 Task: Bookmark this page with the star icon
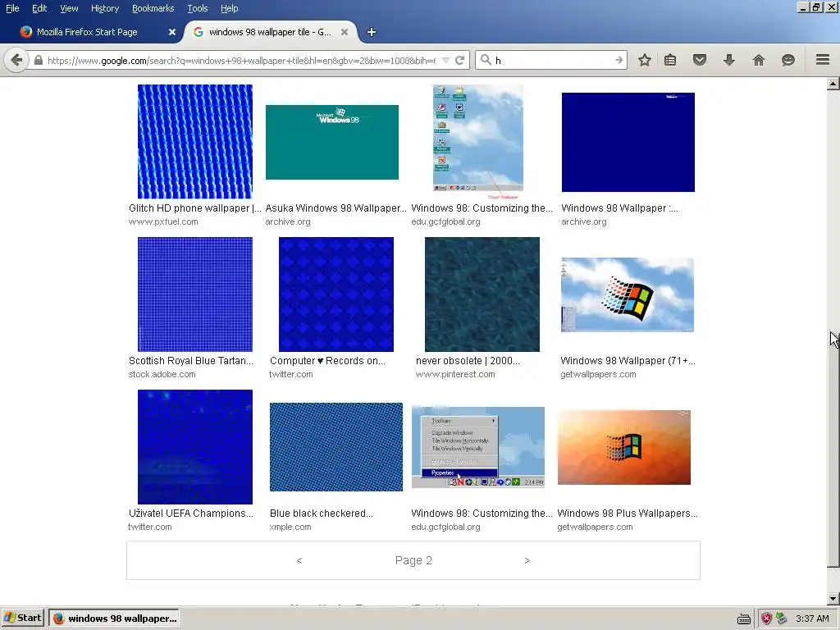tap(645, 60)
